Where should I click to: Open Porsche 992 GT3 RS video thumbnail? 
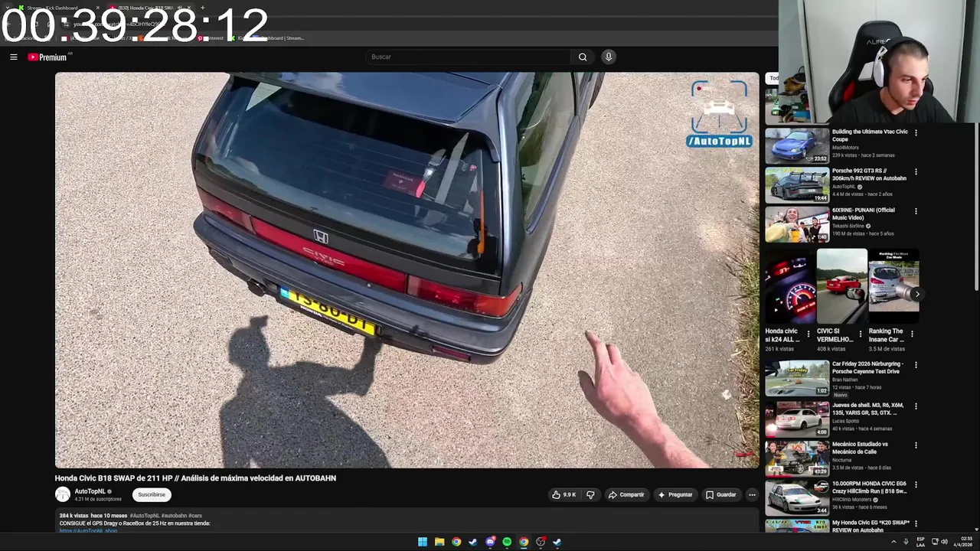pyautogui.click(x=797, y=185)
